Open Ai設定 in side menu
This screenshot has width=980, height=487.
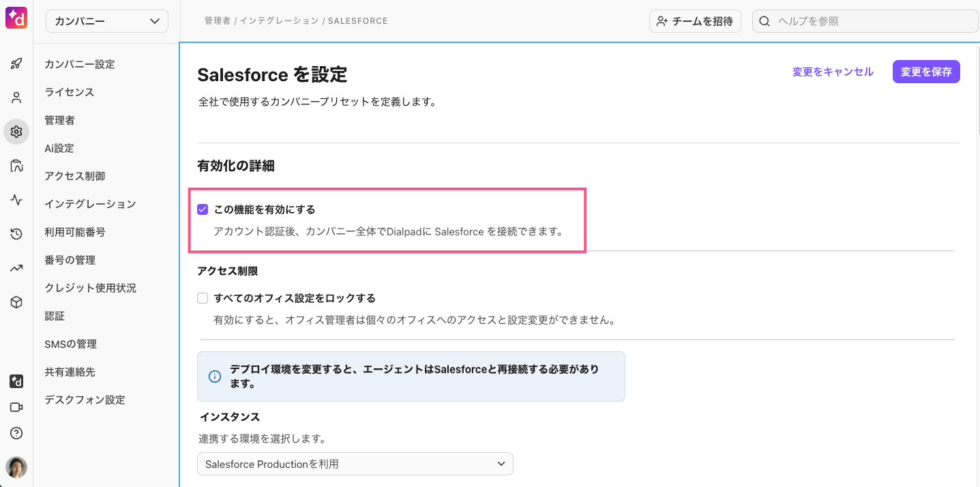[59, 148]
